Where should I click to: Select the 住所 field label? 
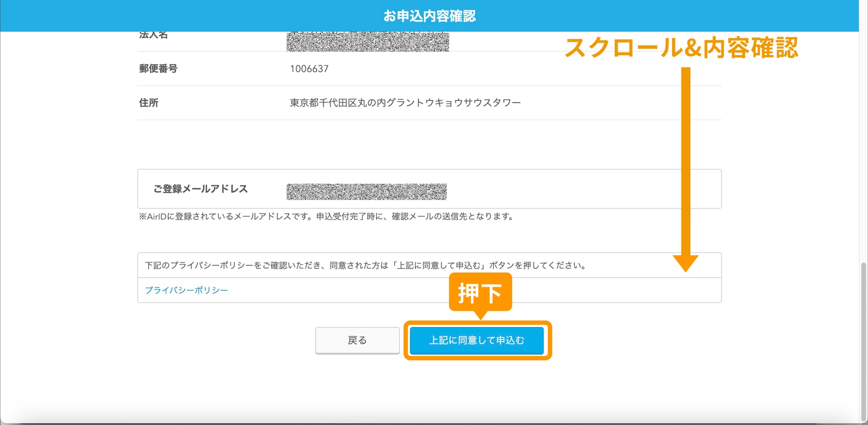coord(149,103)
